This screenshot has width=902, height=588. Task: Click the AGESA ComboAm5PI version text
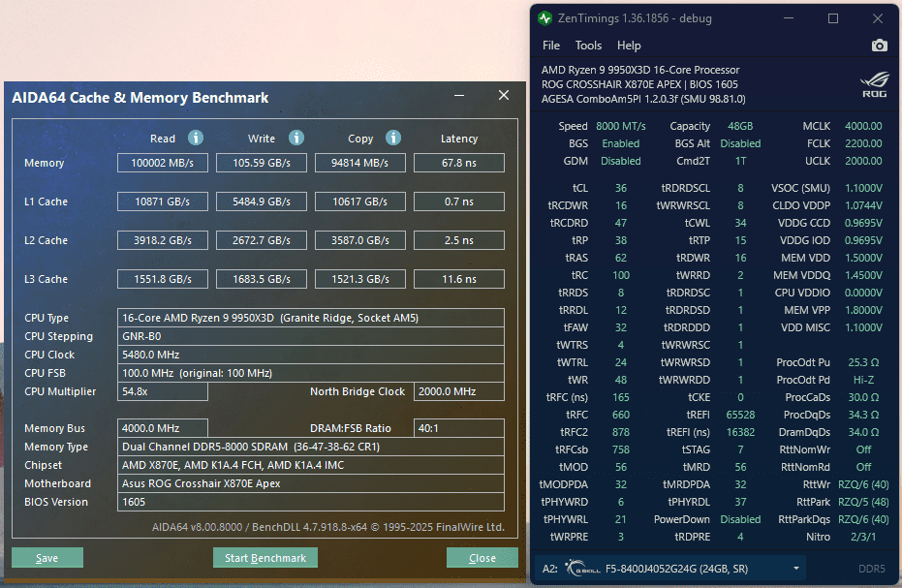(x=643, y=99)
